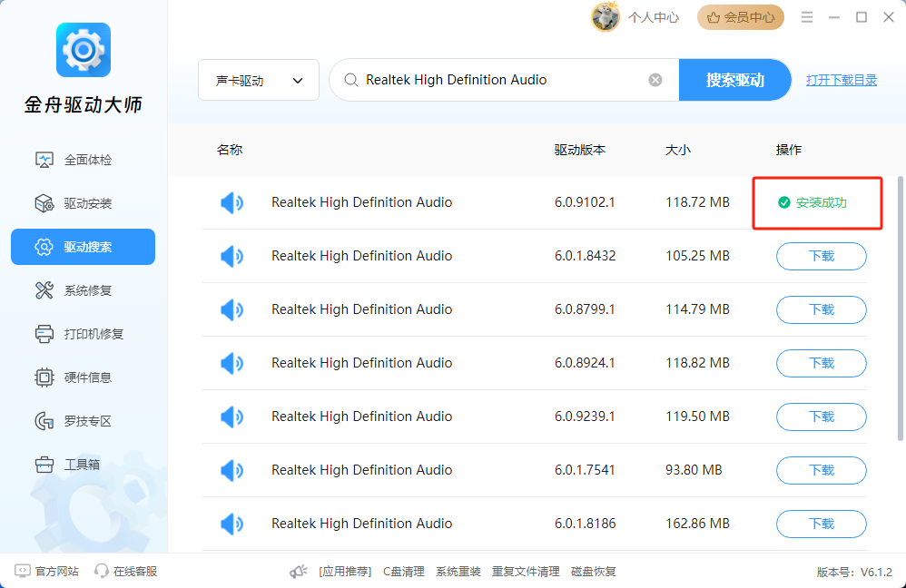Open 官方网站 link at bottom

click(x=46, y=572)
